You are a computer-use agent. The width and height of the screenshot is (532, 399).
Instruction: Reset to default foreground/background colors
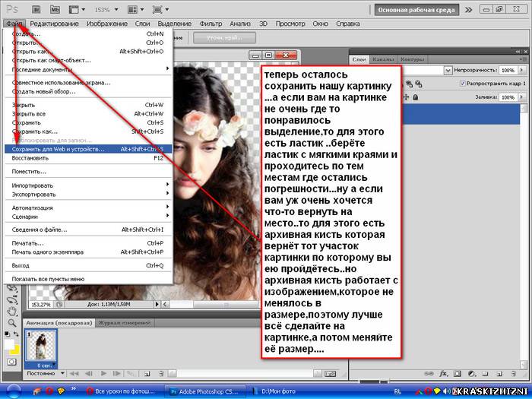click(7, 334)
